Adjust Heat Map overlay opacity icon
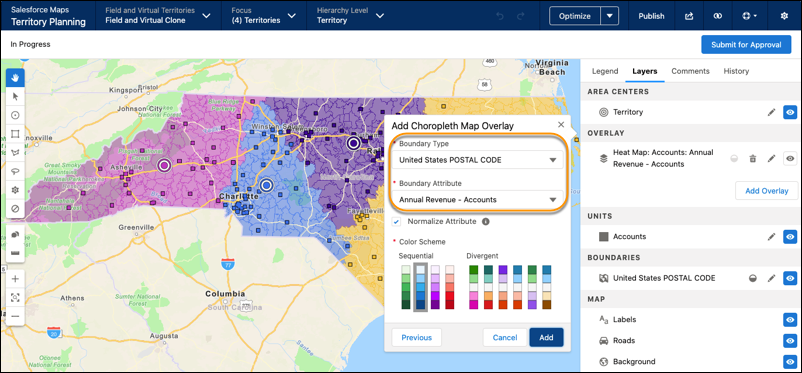The height and width of the screenshot is (373, 802). click(x=734, y=159)
